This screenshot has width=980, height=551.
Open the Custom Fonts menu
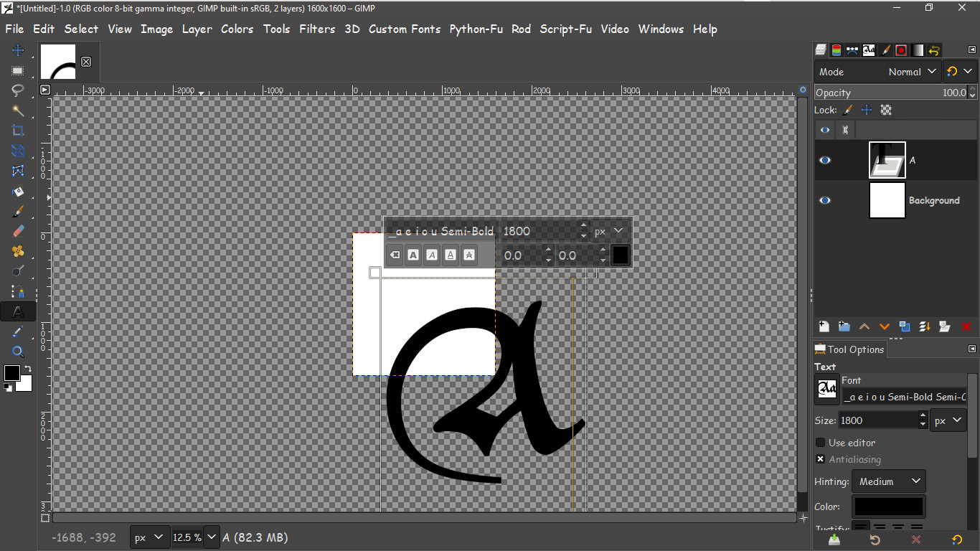coord(405,29)
